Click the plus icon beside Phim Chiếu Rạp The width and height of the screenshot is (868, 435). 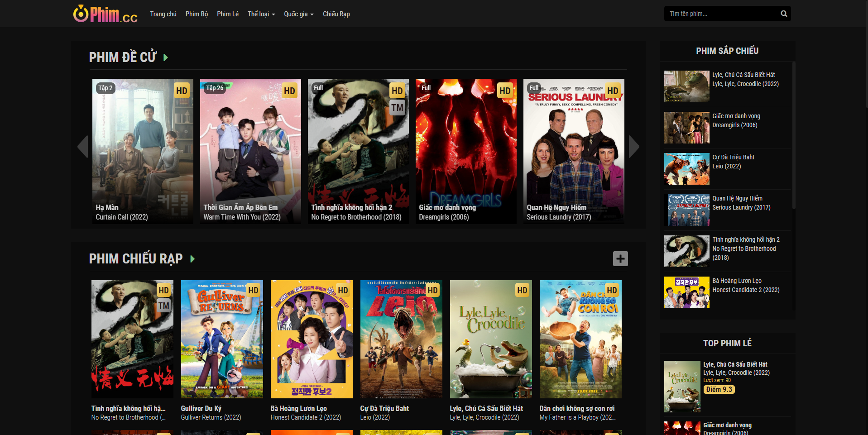click(620, 259)
